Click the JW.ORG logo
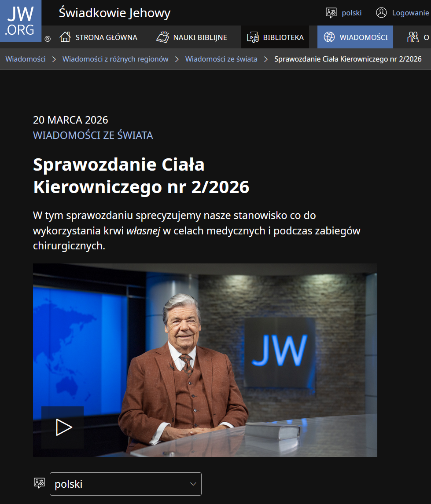431x504 pixels. tap(20, 21)
